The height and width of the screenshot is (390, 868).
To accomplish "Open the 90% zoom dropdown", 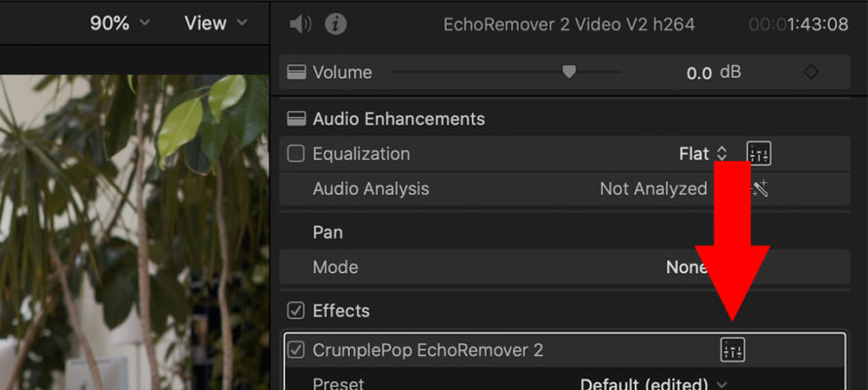I will (x=120, y=23).
